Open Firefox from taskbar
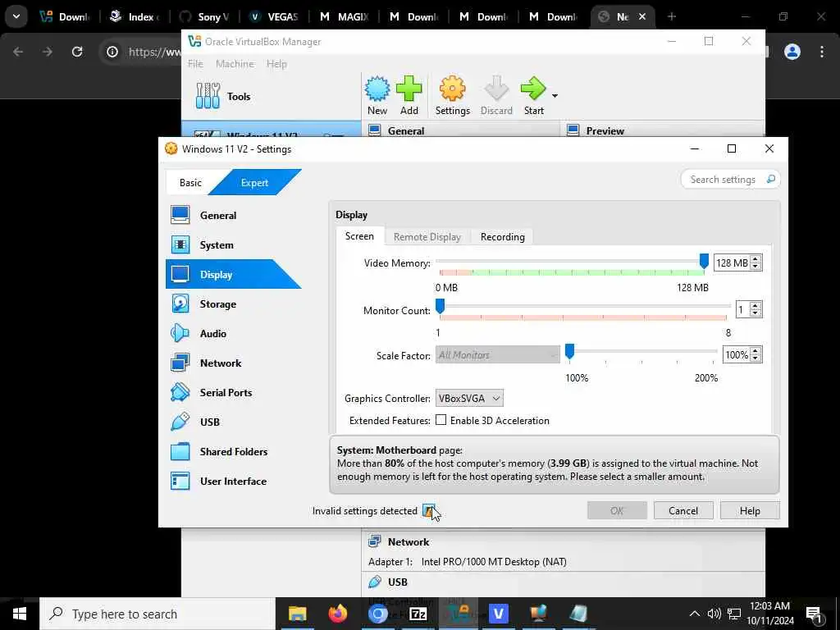840x630 pixels. 337,614
